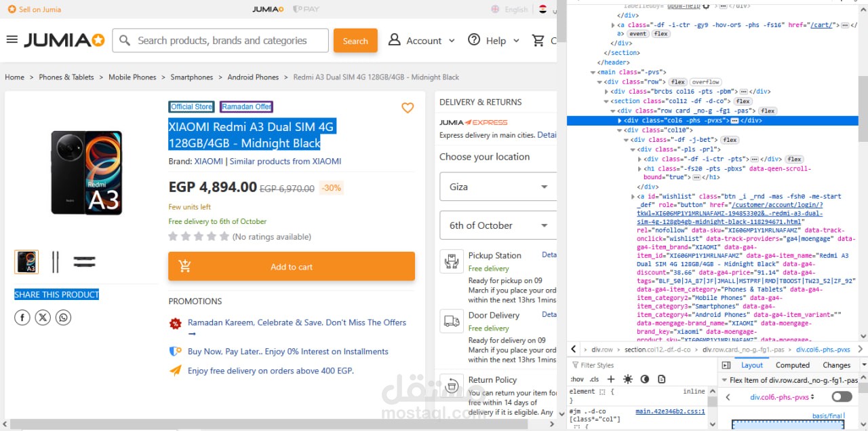
Task: Click breadcrumb scroll right arrow in DevTools
Action: [861, 350]
